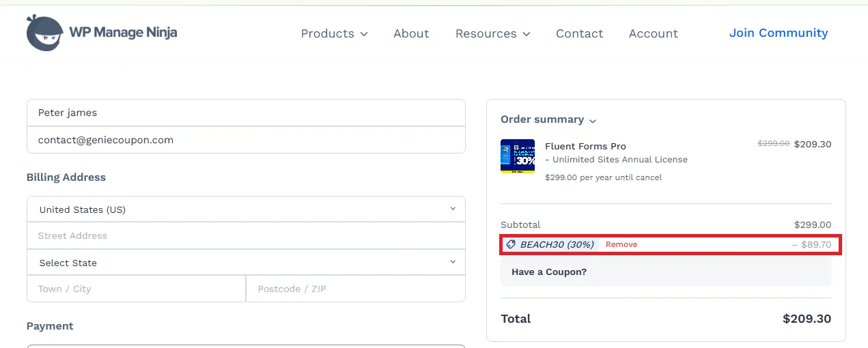Image resolution: width=868 pixels, height=348 pixels.
Task: Click the BEACH30 coupon tag icon
Action: coord(511,244)
